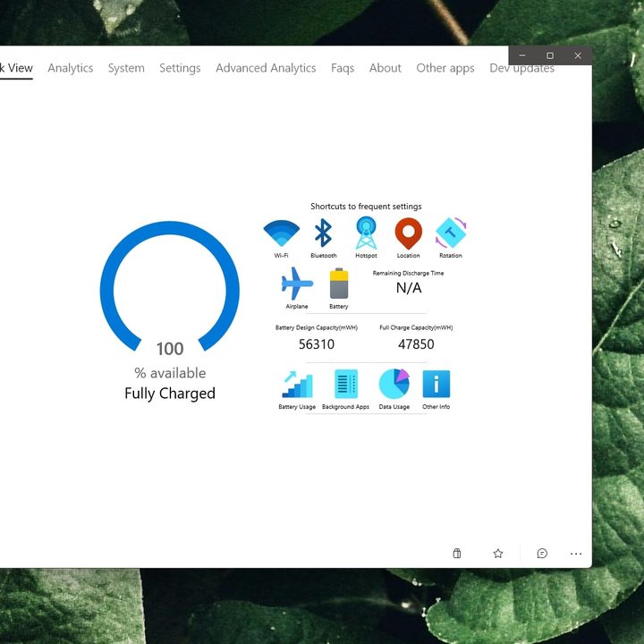Click the feedback chat bubble icon
This screenshot has width=644, height=644.
coord(542,554)
